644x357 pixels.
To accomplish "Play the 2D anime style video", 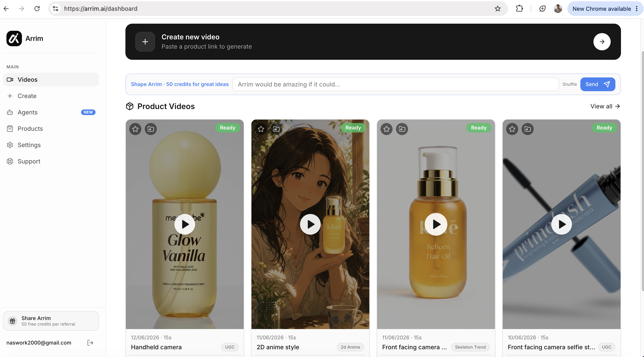I will click(x=310, y=224).
